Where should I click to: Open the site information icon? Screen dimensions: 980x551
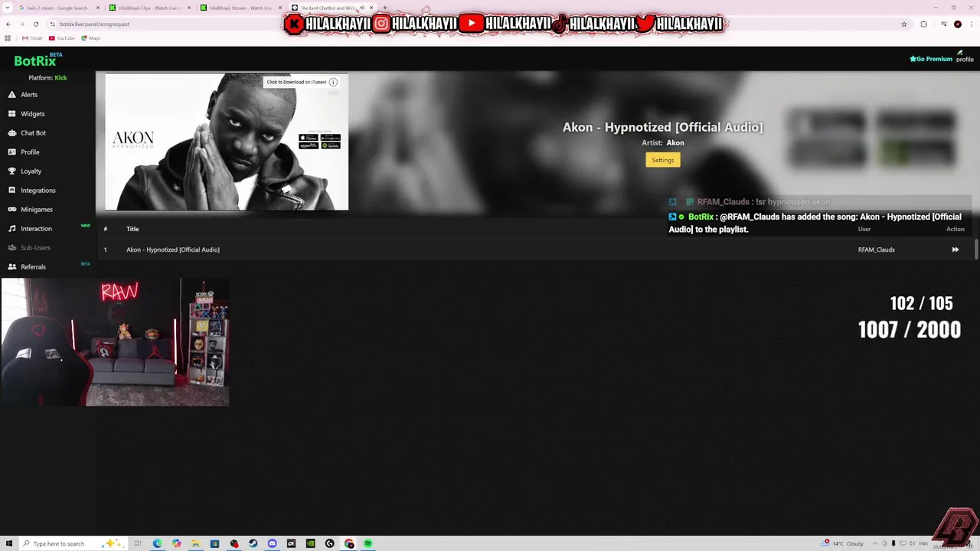tap(52, 24)
